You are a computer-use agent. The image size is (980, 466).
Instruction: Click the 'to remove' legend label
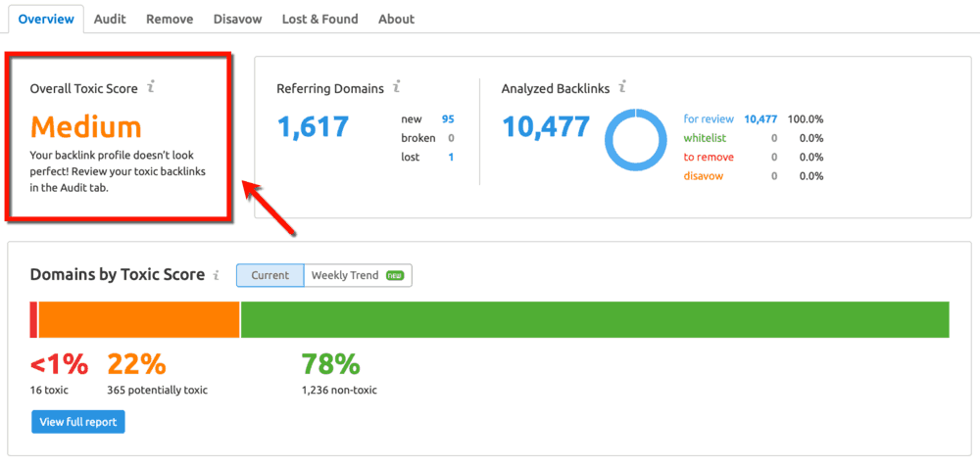[x=709, y=157]
